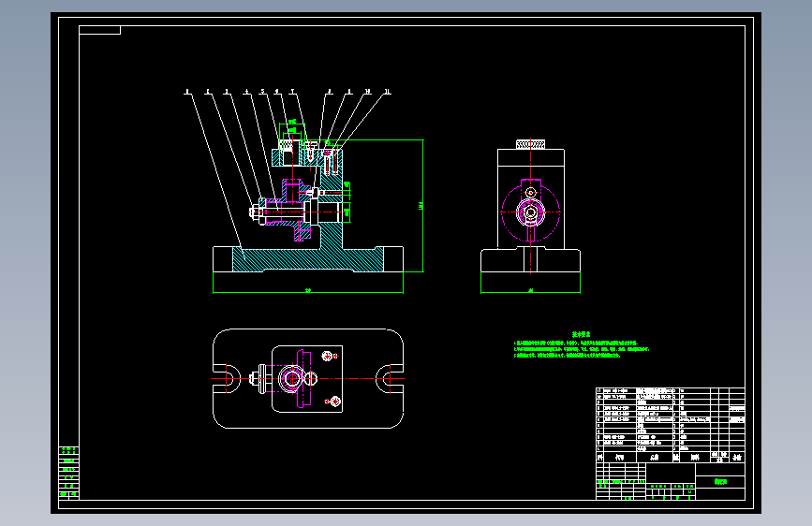Select the right mounting slot in top view

point(390,378)
